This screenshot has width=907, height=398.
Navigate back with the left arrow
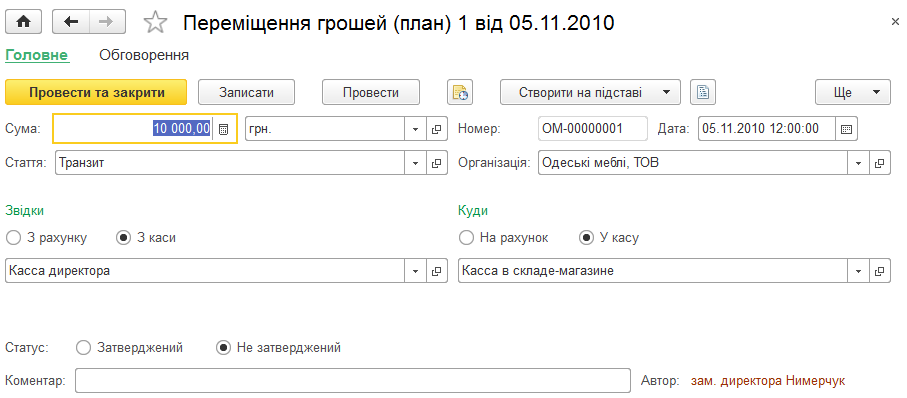tap(71, 22)
